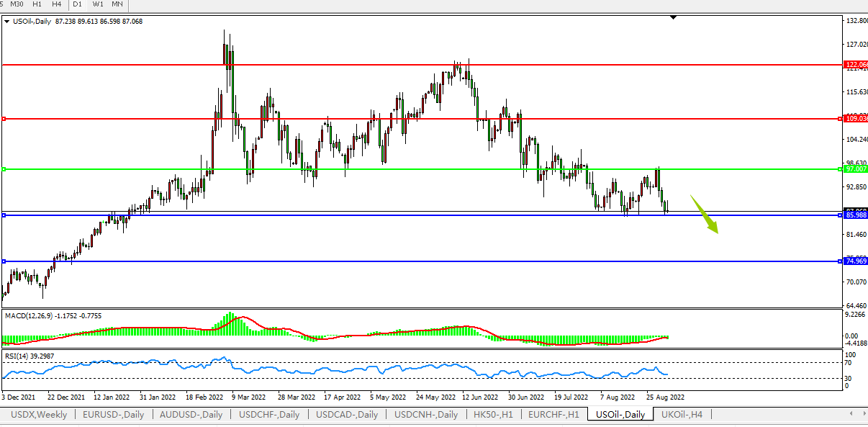868x427 pixels.
Task: Toggle the H4 timeframe button
Action: [56, 4]
